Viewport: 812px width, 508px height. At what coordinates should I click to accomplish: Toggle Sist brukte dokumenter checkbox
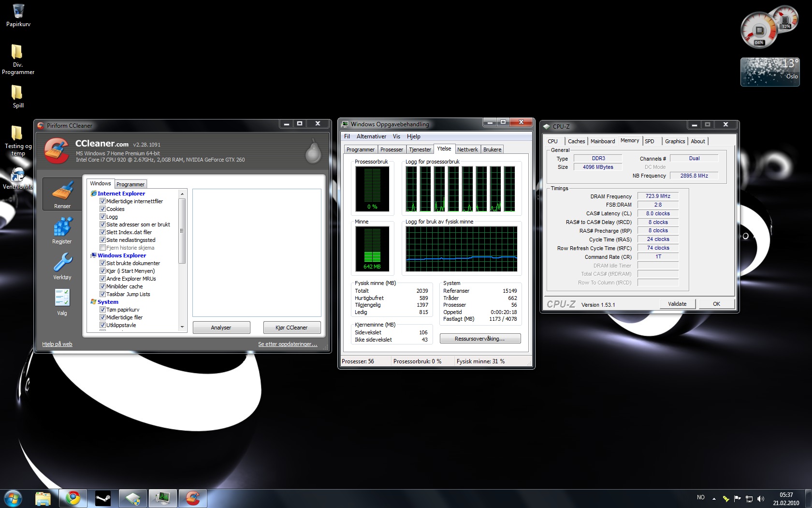pyautogui.click(x=102, y=263)
